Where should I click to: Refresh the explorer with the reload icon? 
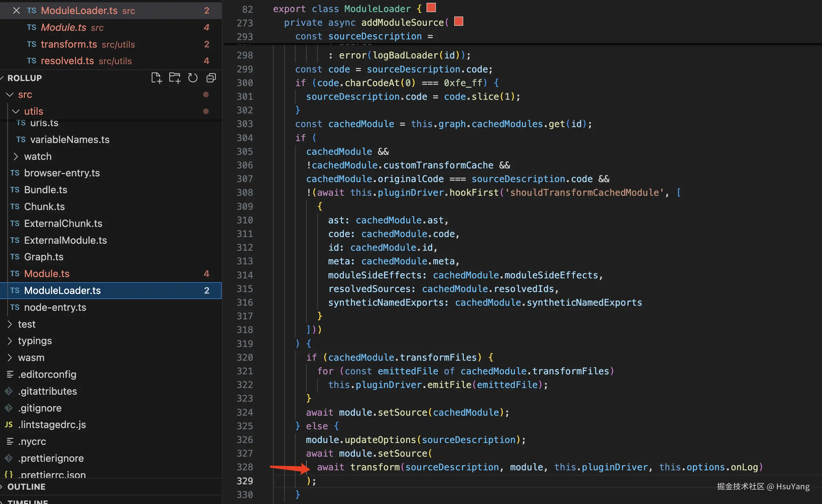point(193,78)
